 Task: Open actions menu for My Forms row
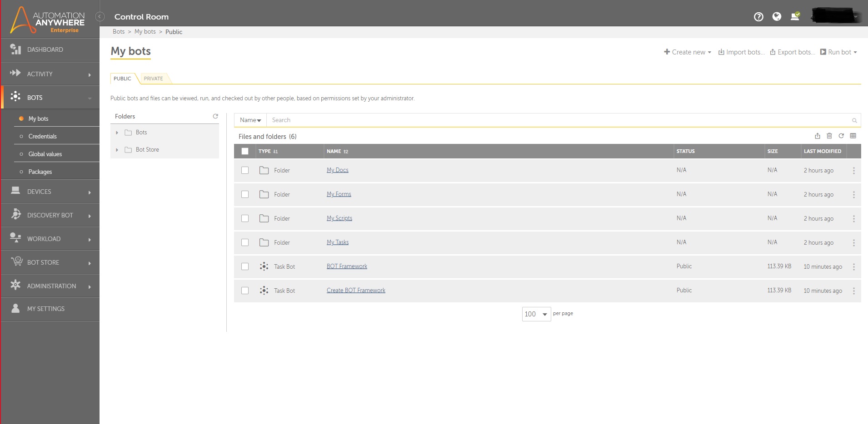pyautogui.click(x=854, y=195)
